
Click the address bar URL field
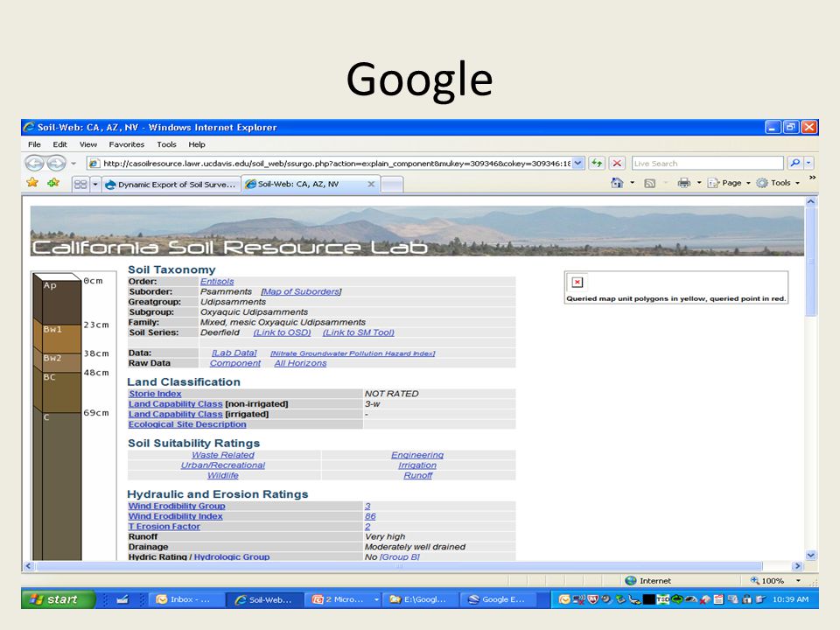pyautogui.click(x=331, y=164)
